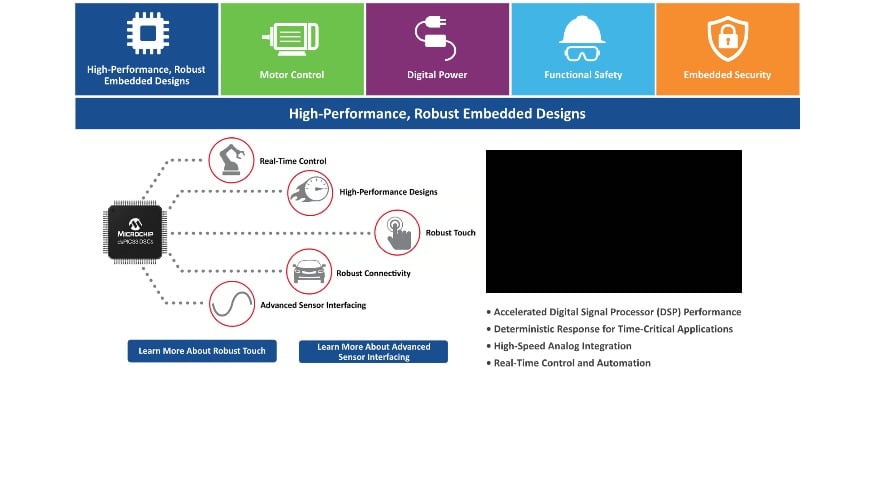This screenshot has width=870, height=489.
Task: Click the speedometer High-Performance Designs icon
Action: pyautogui.click(x=310, y=191)
